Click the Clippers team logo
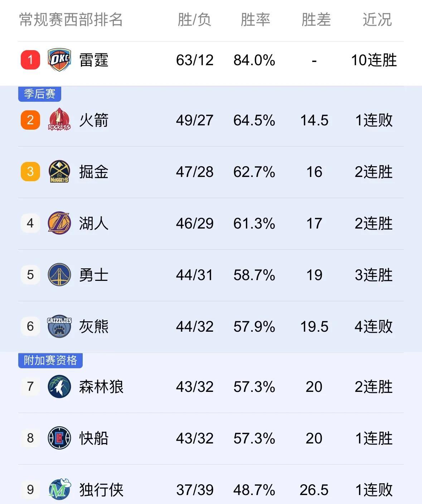The height and width of the screenshot is (504, 422). pos(59,438)
